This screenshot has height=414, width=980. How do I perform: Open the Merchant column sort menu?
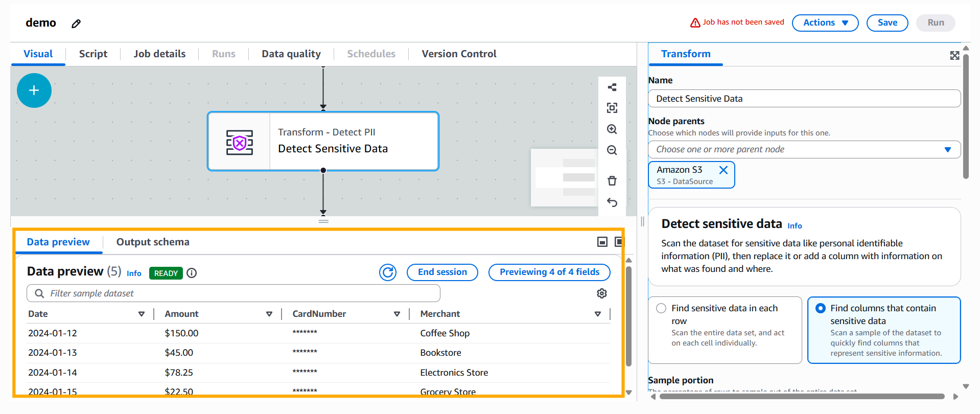pos(598,314)
